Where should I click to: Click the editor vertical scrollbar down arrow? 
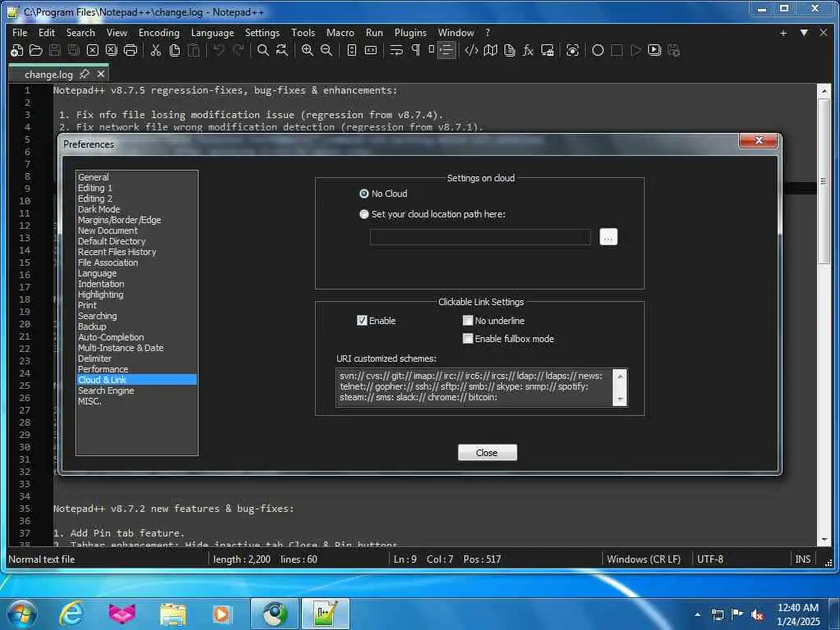coord(824,540)
